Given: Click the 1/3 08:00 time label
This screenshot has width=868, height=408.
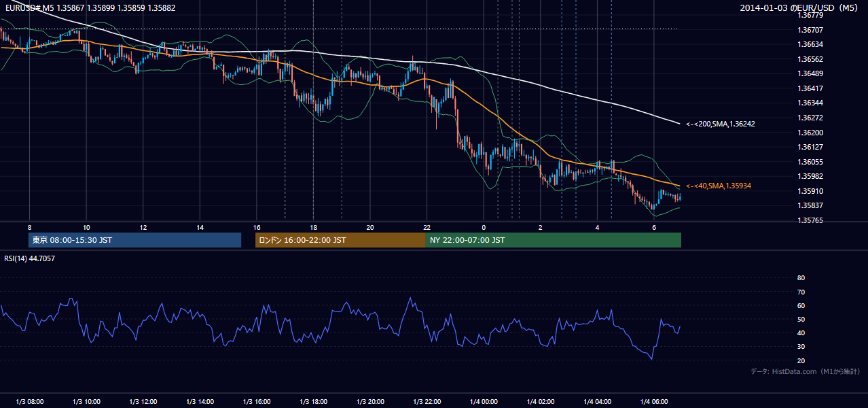Looking at the screenshot, I should pos(29,402).
